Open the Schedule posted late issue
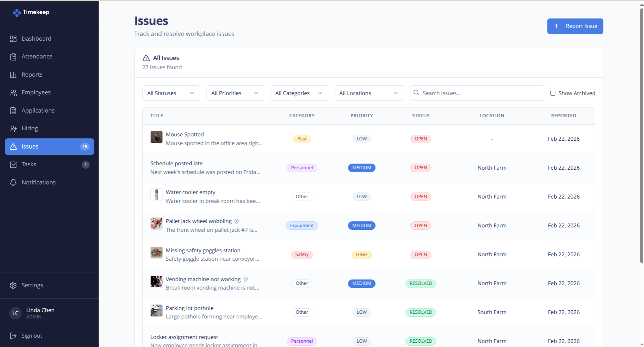 tap(176, 163)
